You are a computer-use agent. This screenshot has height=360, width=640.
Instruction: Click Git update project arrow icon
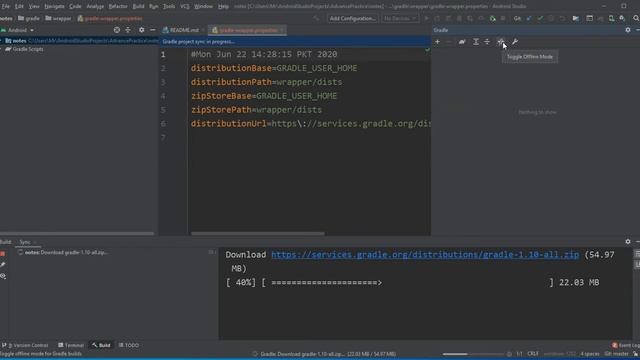[x=529, y=18]
